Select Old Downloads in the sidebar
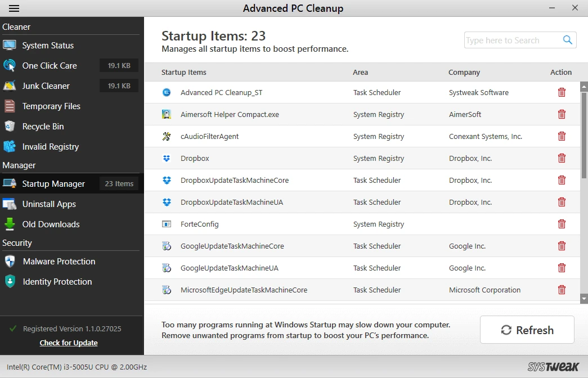This screenshot has width=588, height=378. pos(49,224)
